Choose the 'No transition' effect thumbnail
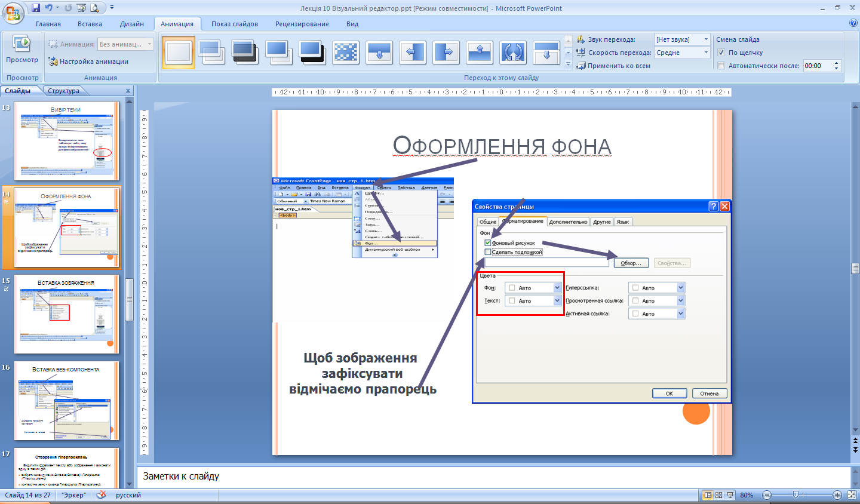The height and width of the screenshot is (504, 860). pos(179,53)
